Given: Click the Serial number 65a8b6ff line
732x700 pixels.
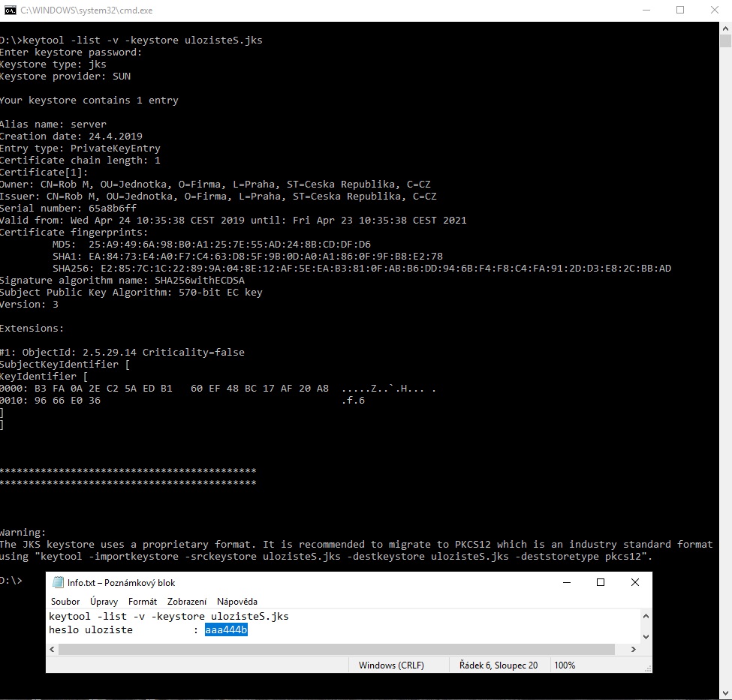Looking at the screenshot, I should [x=68, y=208].
